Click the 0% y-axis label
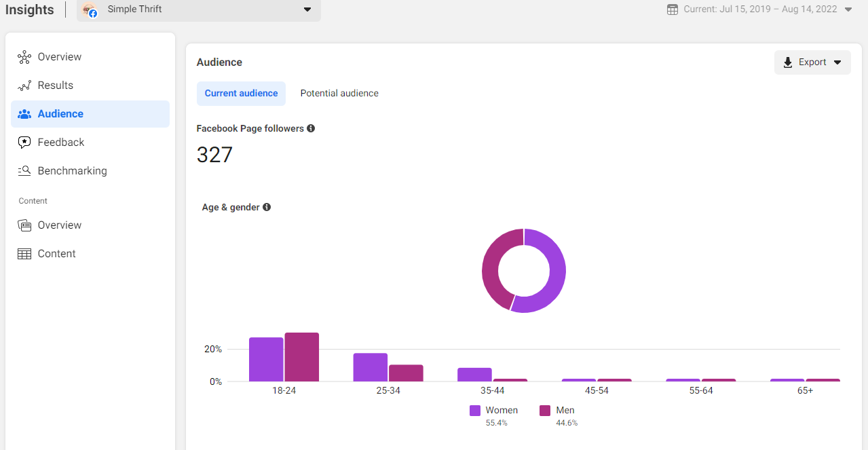 click(216, 381)
